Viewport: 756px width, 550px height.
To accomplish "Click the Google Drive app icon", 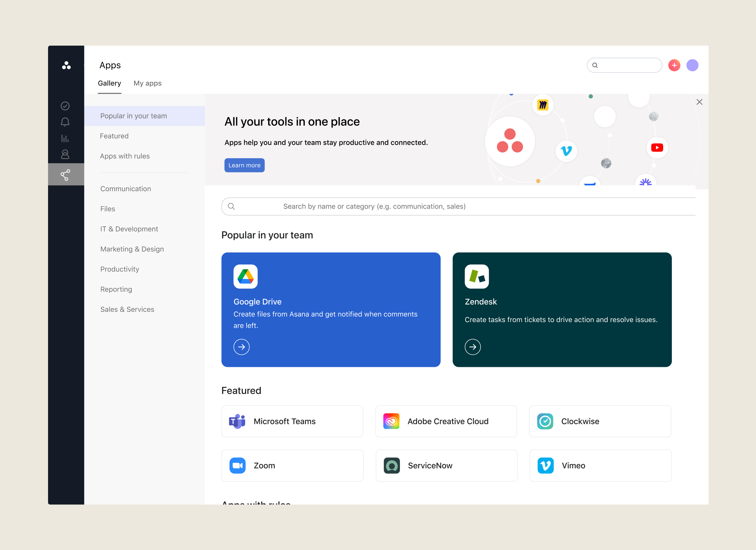I will [x=246, y=276].
